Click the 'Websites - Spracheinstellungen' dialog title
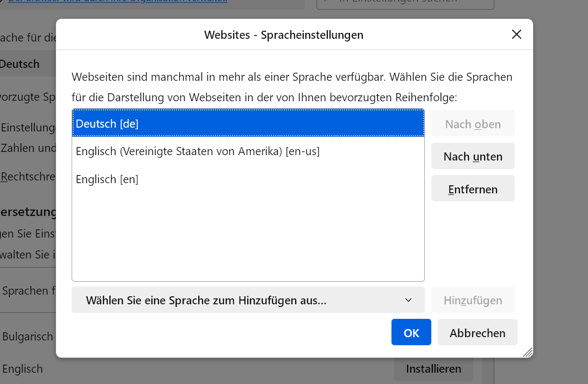The width and height of the screenshot is (588, 384). coord(283,35)
